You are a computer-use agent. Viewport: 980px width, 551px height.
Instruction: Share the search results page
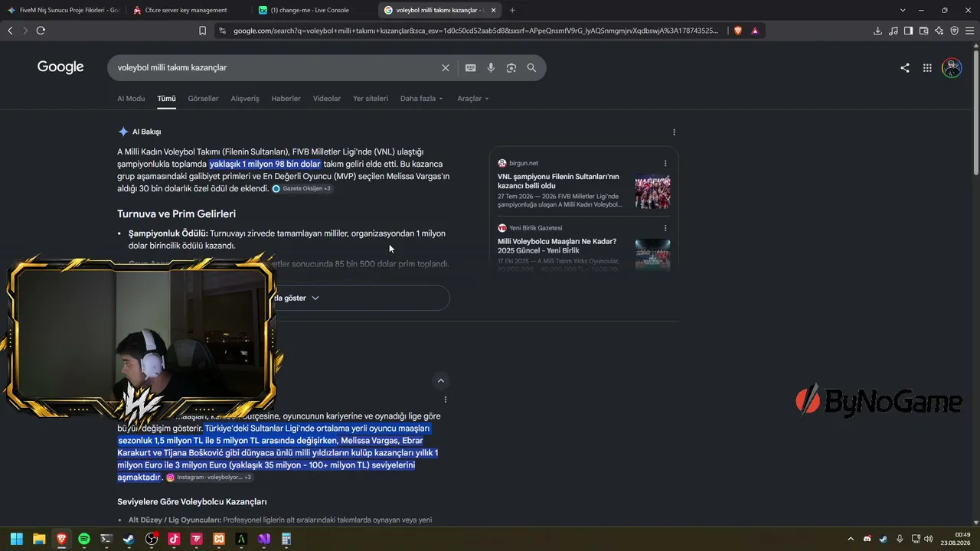[905, 67]
